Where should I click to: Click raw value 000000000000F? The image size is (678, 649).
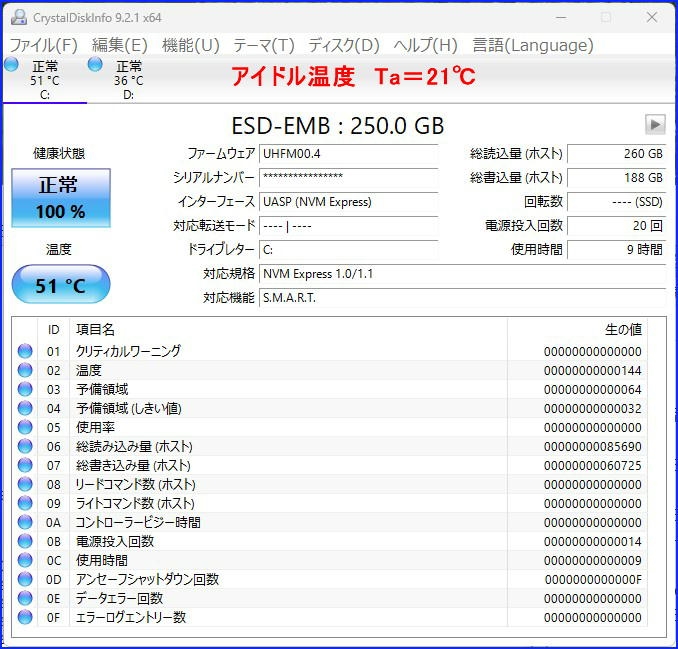click(593, 580)
